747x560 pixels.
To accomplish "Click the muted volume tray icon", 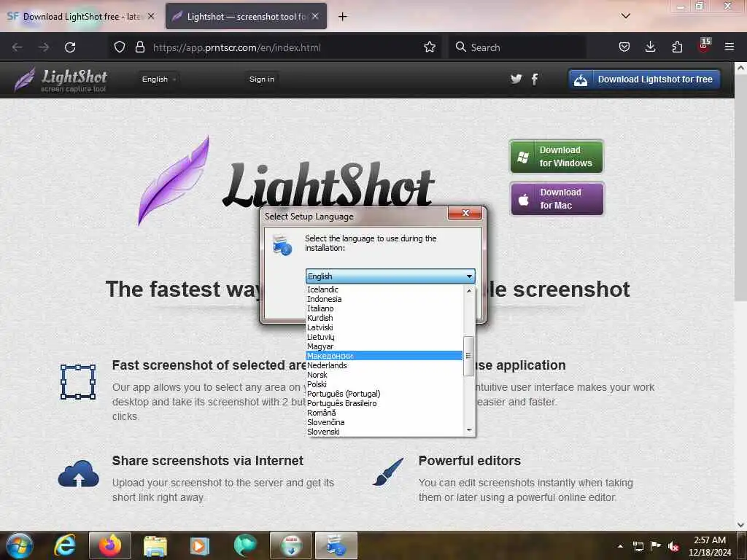I will (673, 546).
